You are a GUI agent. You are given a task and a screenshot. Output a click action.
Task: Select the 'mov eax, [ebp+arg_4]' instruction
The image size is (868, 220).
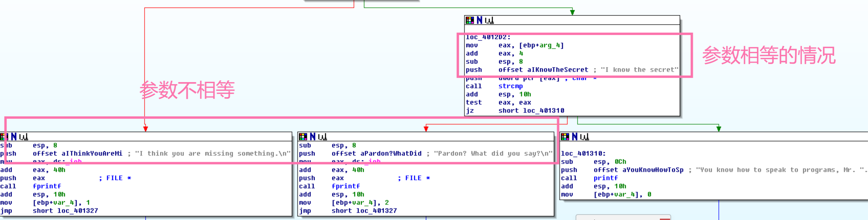[515, 45]
